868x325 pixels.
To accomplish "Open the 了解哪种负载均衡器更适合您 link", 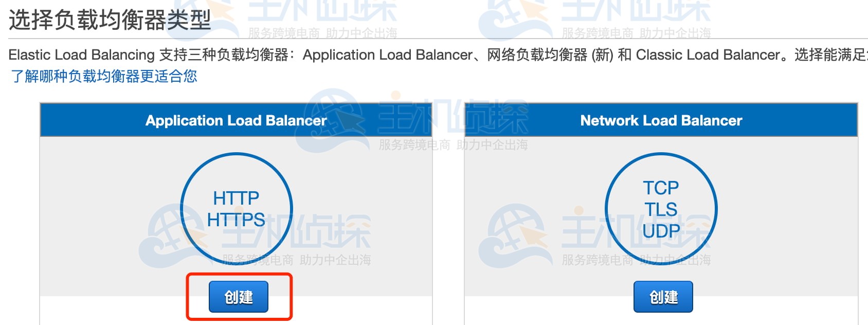I will (x=103, y=76).
